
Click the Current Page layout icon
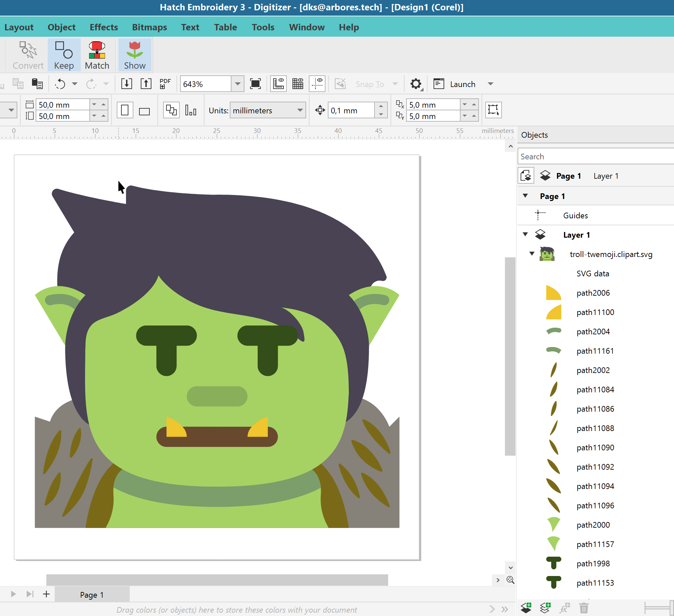pyautogui.click(x=190, y=110)
